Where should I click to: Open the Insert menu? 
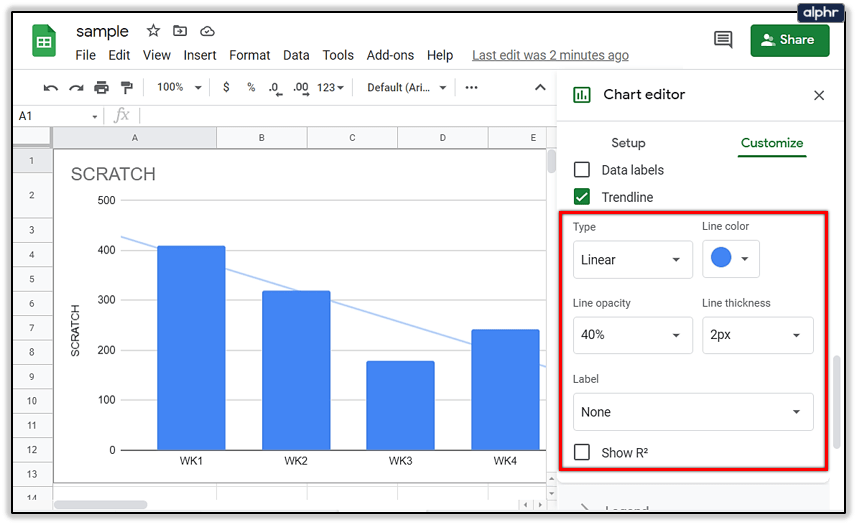click(x=199, y=55)
